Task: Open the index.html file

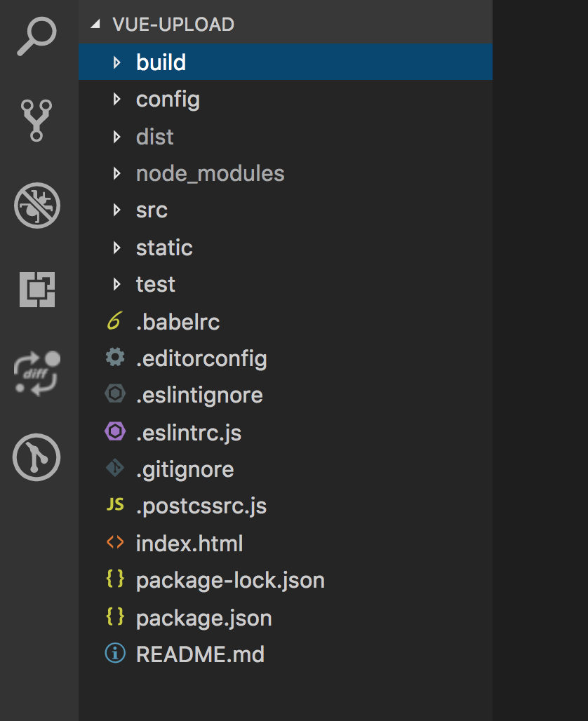Action: (x=189, y=544)
